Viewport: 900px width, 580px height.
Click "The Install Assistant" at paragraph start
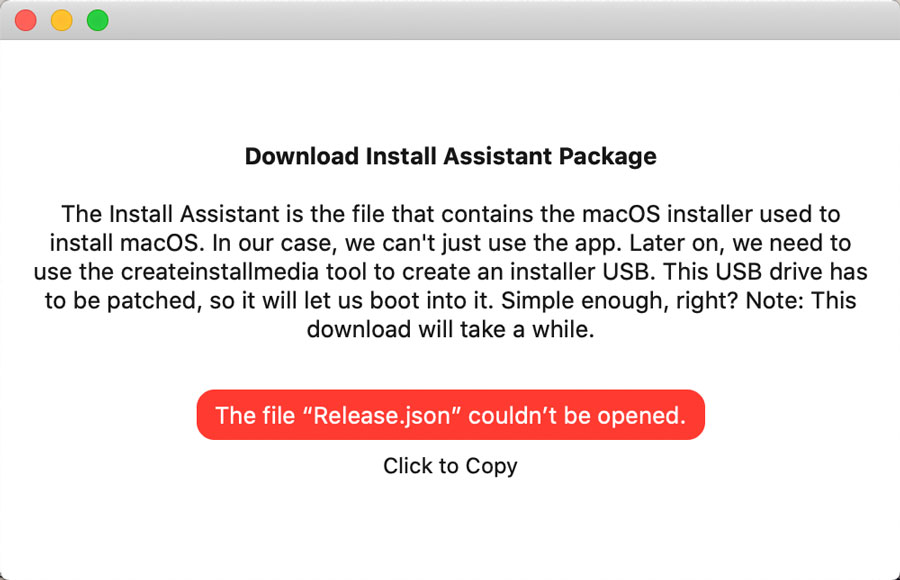click(158, 214)
